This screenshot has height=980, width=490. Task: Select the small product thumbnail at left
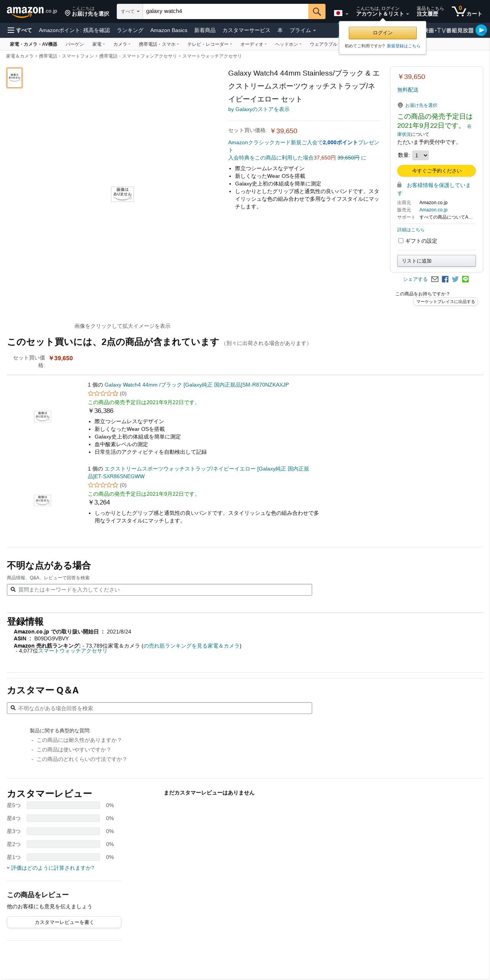coord(15,78)
